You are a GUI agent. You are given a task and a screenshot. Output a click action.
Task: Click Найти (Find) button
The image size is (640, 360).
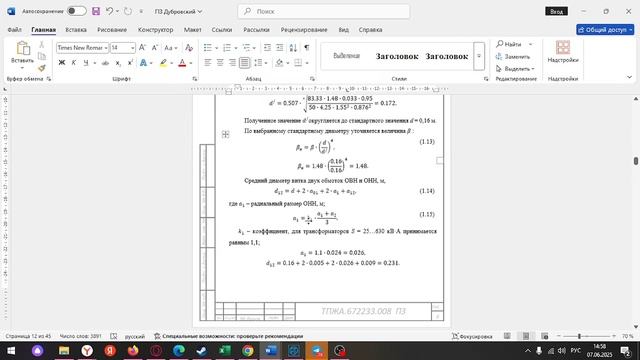coord(509,44)
